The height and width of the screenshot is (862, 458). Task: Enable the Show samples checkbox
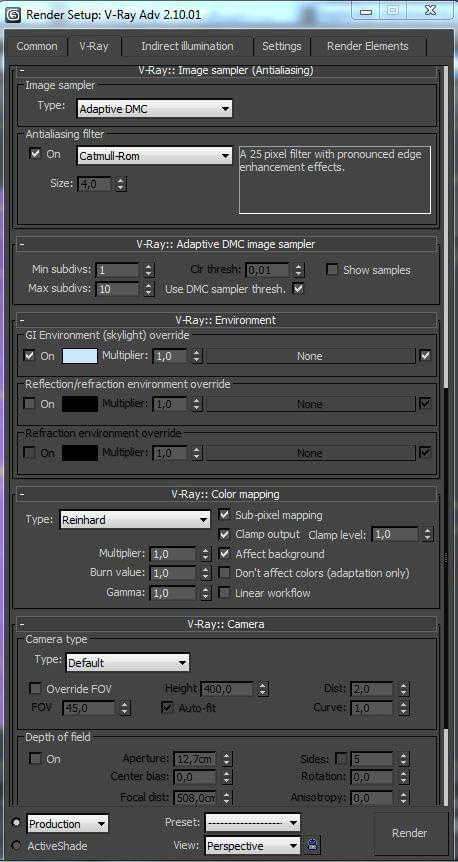click(x=332, y=270)
